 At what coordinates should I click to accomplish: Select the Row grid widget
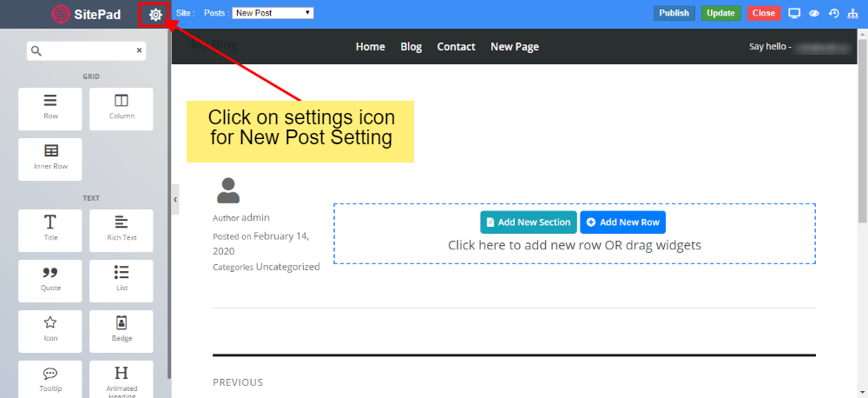click(x=50, y=108)
